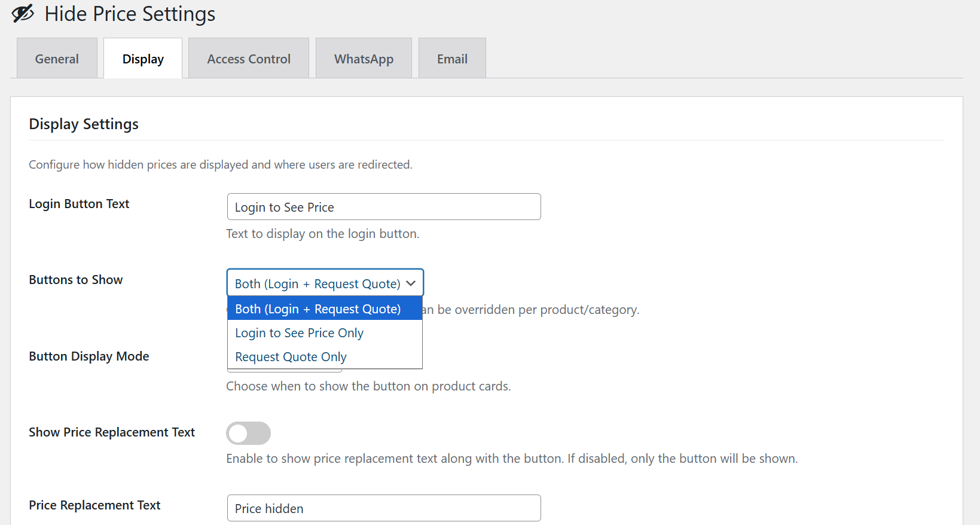The height and width of the screenshot is (525, 980).
Task: Click 'Enable to show price replacement text' description
Action: [x=512, y=459]
